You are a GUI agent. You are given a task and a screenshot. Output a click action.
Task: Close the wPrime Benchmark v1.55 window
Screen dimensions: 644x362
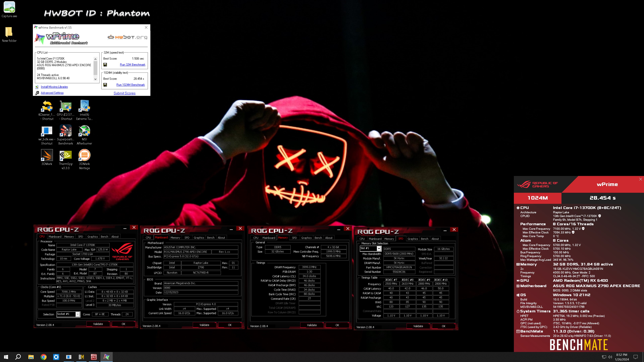tap(146, 27)
